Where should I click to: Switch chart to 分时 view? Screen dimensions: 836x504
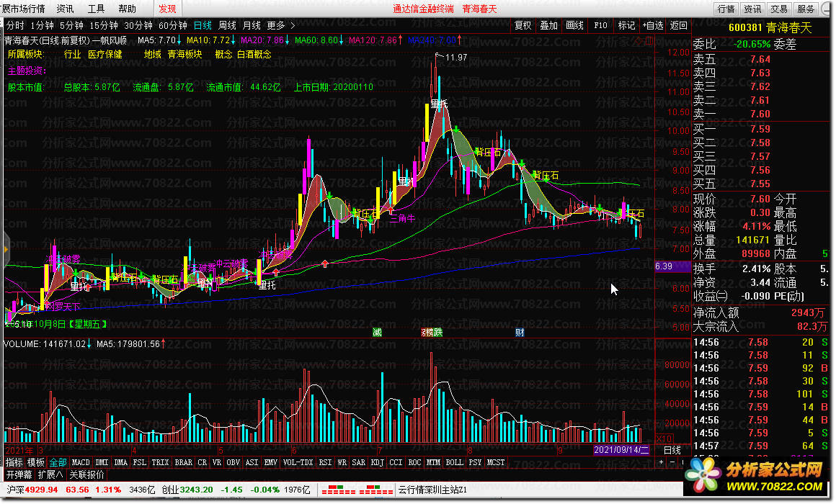pyautogui.click(x=15, y=25)
